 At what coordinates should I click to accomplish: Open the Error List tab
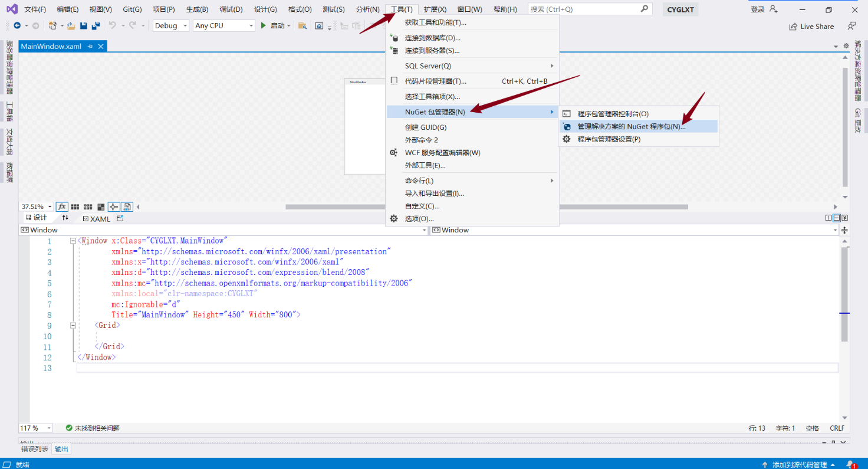pyautogui.click(x=35, y=449)
